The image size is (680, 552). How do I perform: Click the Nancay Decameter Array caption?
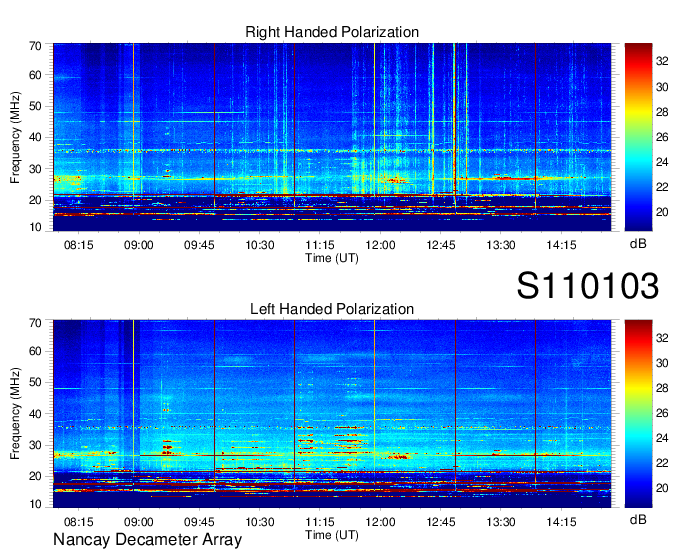[x=147, y=540]
